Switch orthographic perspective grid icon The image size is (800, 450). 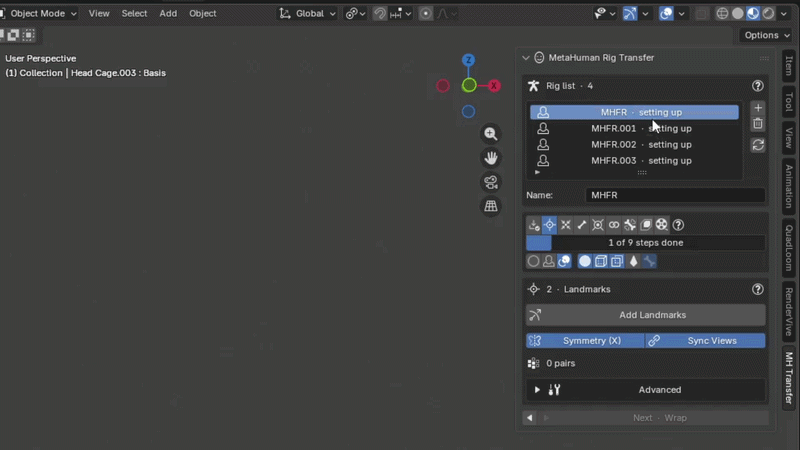click(491, 206)
